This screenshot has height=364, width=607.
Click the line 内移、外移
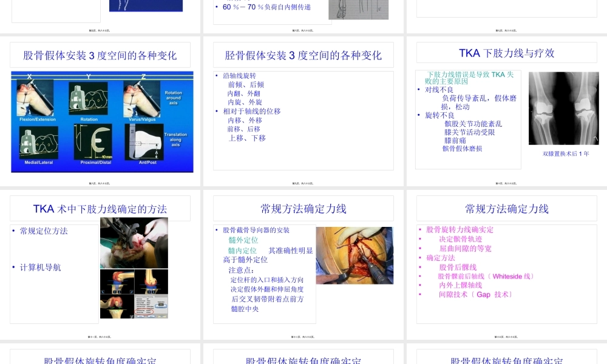click(x=245, y=120)
